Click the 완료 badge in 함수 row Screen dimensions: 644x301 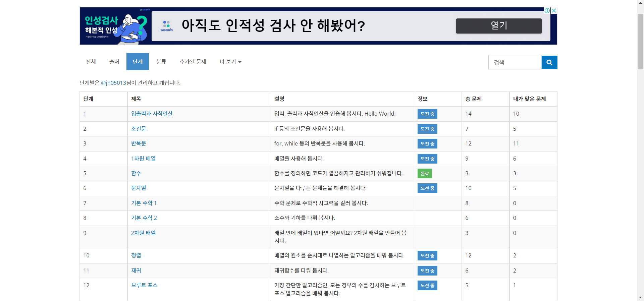tap(425, 173)
